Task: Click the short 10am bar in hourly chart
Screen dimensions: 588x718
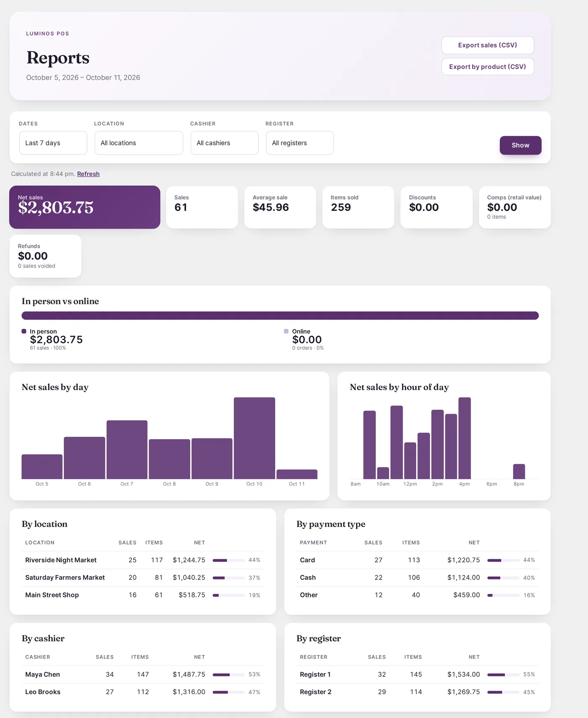Action: click(x=383, y=473)
